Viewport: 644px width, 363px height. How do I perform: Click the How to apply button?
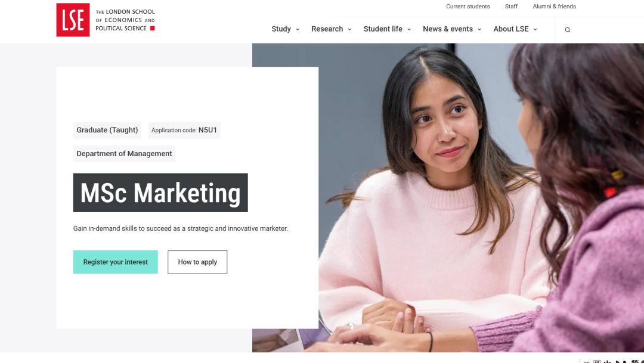coord(197,262)
